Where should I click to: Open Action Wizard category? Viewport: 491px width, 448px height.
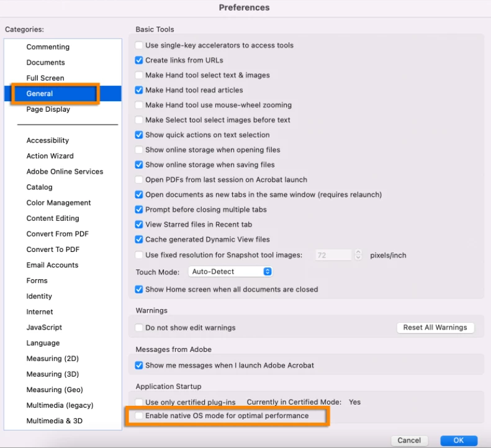point(50,156)
